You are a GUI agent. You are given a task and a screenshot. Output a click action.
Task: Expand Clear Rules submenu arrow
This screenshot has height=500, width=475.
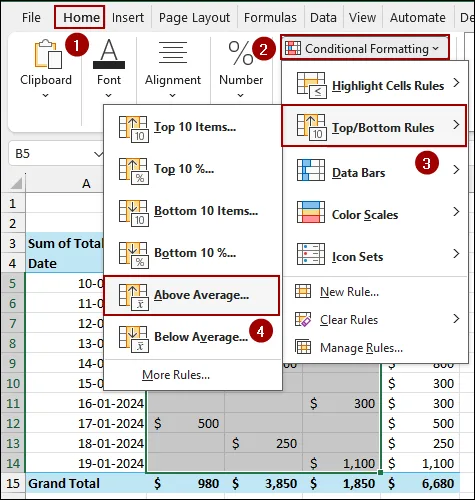(456, 319)
